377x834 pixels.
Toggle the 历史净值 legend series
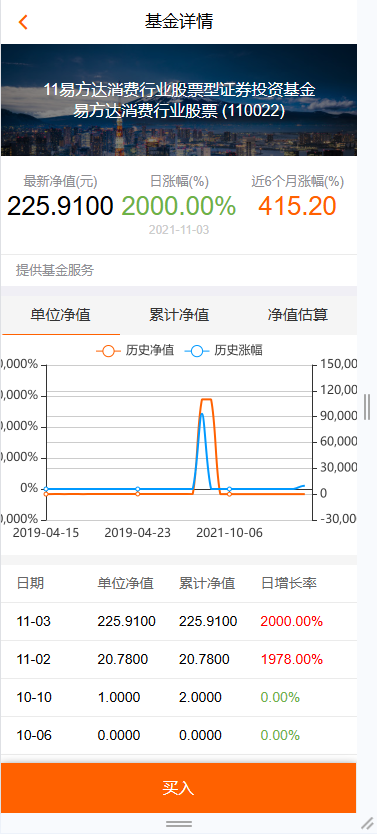[x=135, y=351]
